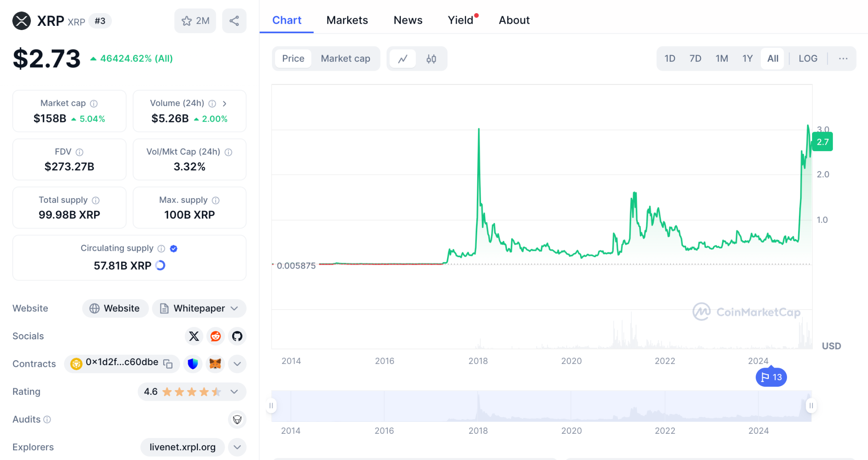The width and height of the screenshot is (868, 460).
Task: Switch to line chart view icon
Action: coord(403,59)
